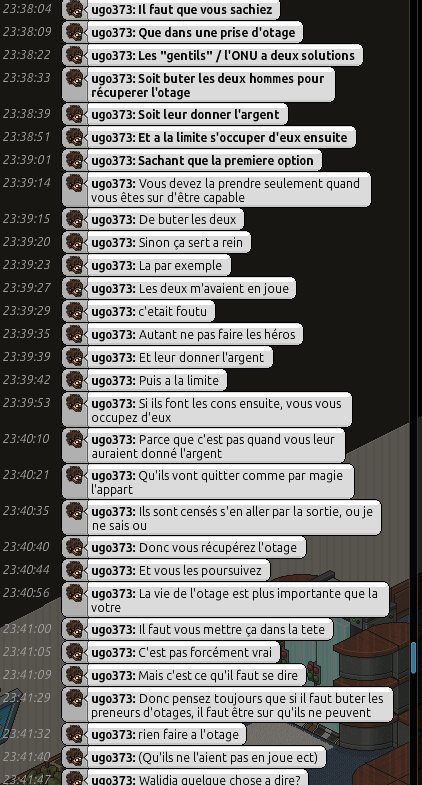Click avatar icon next to "Soit leur donner l'argent"
Screen dimensions: 422x785
[75, 115]
